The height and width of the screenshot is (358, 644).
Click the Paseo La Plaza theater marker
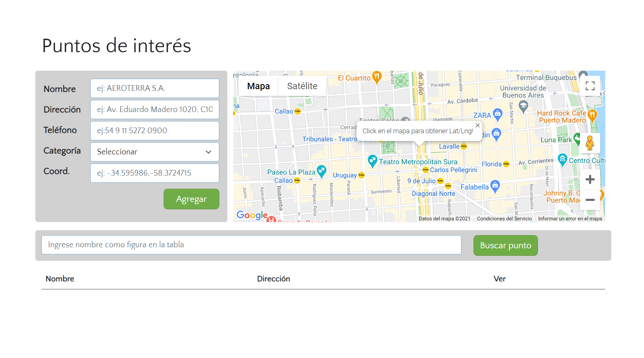tap(321, 171)
